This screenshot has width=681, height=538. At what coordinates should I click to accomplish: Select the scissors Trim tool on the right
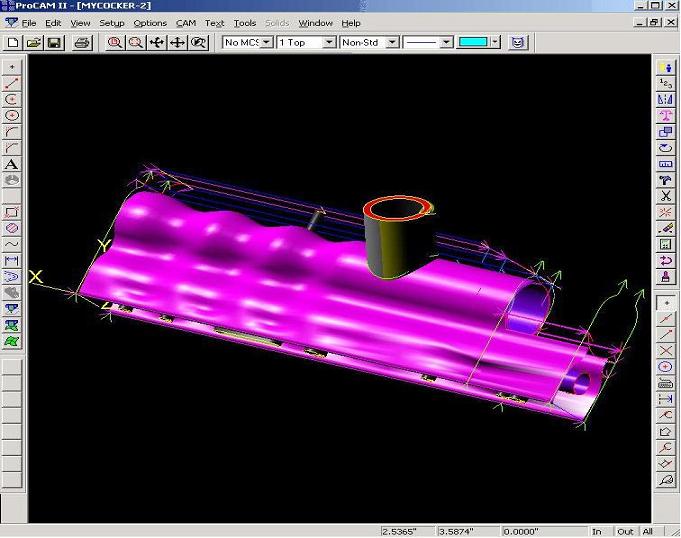click(667, 196)
